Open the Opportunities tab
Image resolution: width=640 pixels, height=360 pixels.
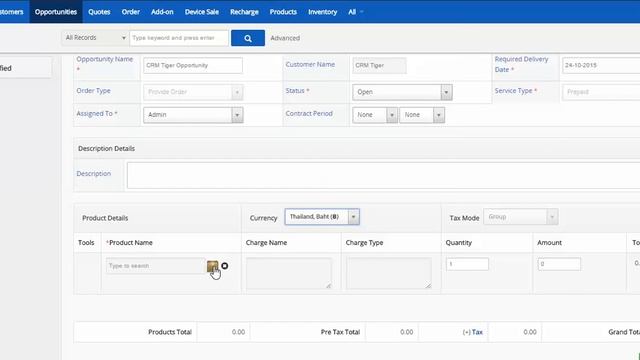point(56,12)
